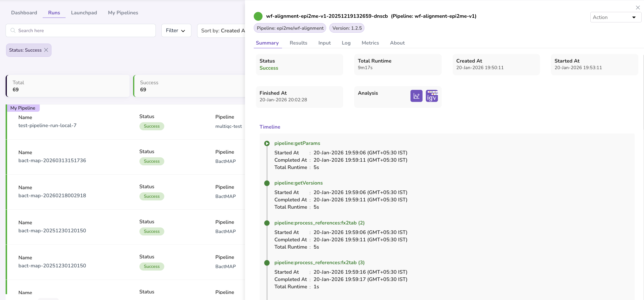Click the Total Runtime 9m17s value
The width and height of the screenshot is (644, 300).
tap(365, 68)
